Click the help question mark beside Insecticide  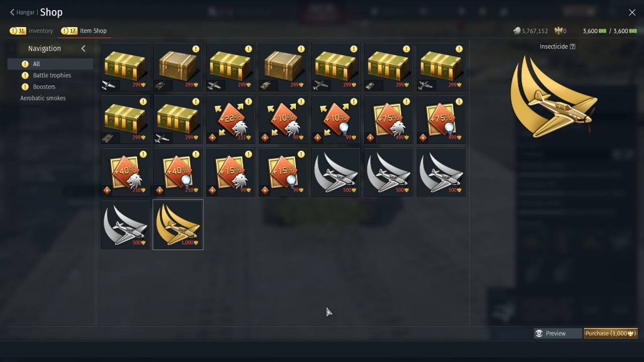click(x=573, y=46)
